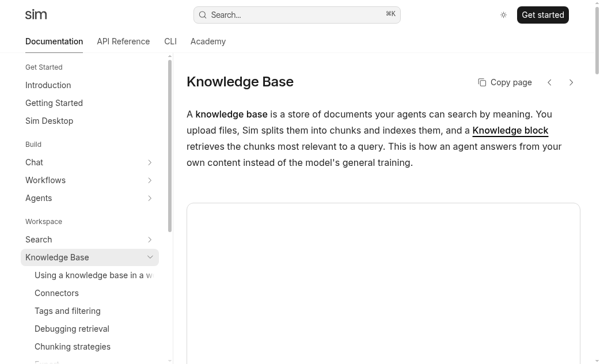Image resolution: width=600 pixels, height=364 pixels.
Task: Toggle the light/dark theme sun icon
Action: [504, 15]
